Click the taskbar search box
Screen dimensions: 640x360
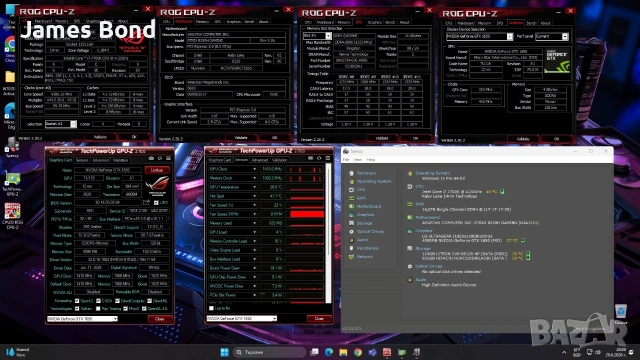point(269,352)
